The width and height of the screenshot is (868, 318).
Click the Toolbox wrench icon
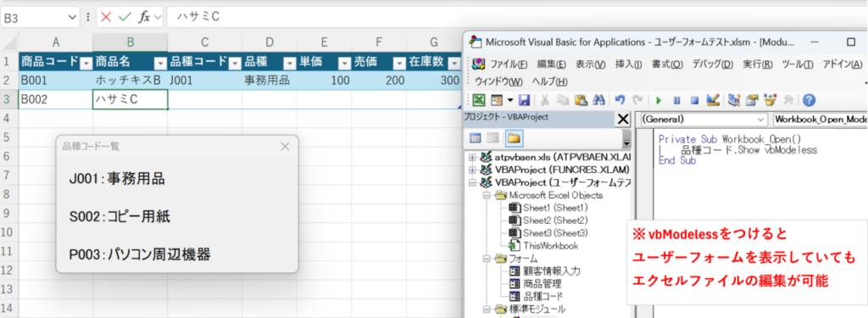point(788,100)
